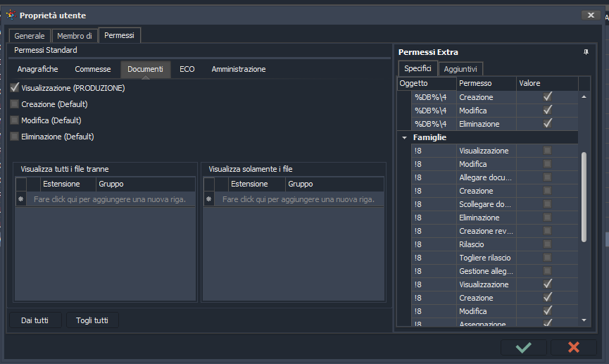Open the Amministrazione permissions tab
The width and height of the screenshot is (609, 364).
pos(239,69)
